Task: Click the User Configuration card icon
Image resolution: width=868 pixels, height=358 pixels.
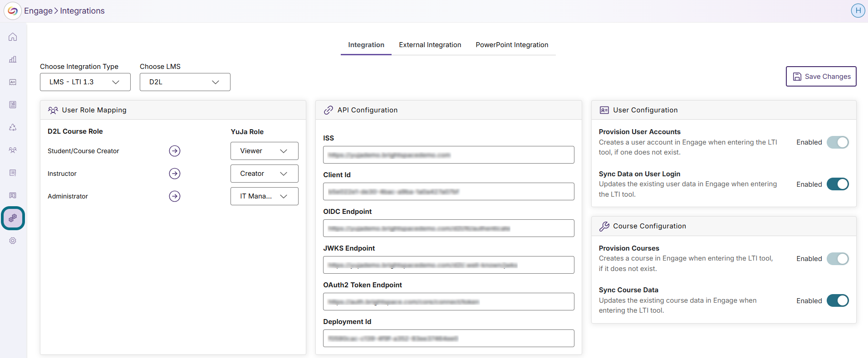Action: pyautogui.click(x=604, y=110)
